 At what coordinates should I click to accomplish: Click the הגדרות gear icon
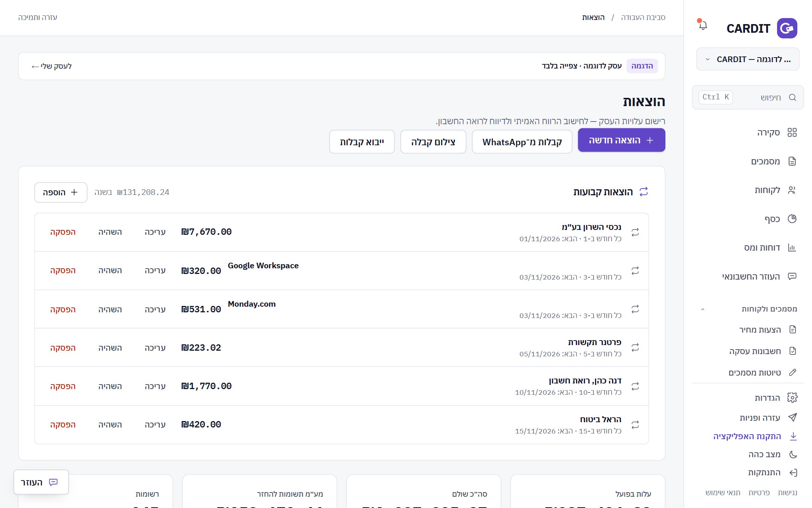pyautogui.click(x=792, y=398)
